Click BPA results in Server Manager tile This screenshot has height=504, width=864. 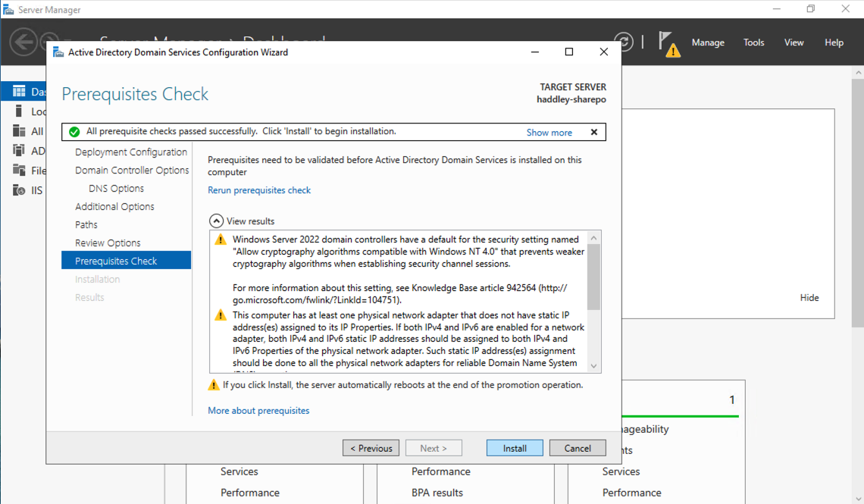(x=437, y=493)
